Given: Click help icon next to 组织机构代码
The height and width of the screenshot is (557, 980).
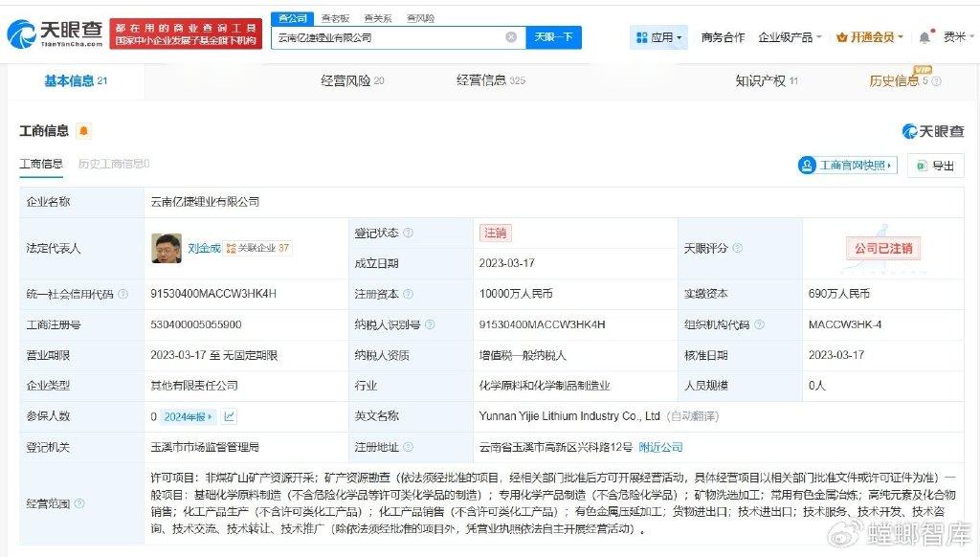Looking at the screenshot, I should point(759,324).
